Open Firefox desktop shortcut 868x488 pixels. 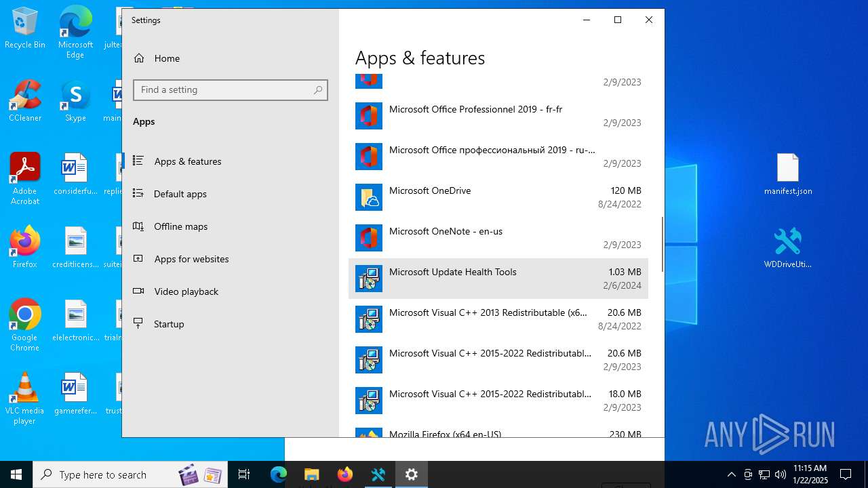click(25, 247)
